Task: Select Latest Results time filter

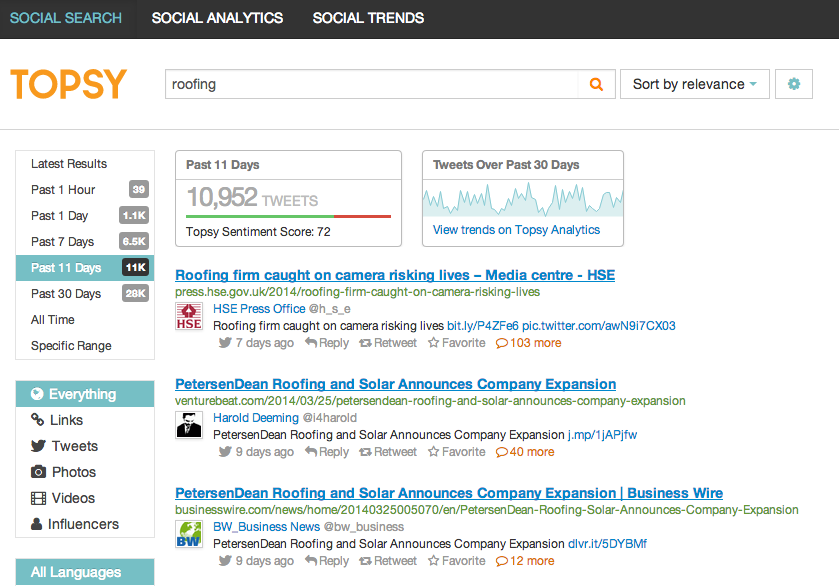Action: coord(85,164)
